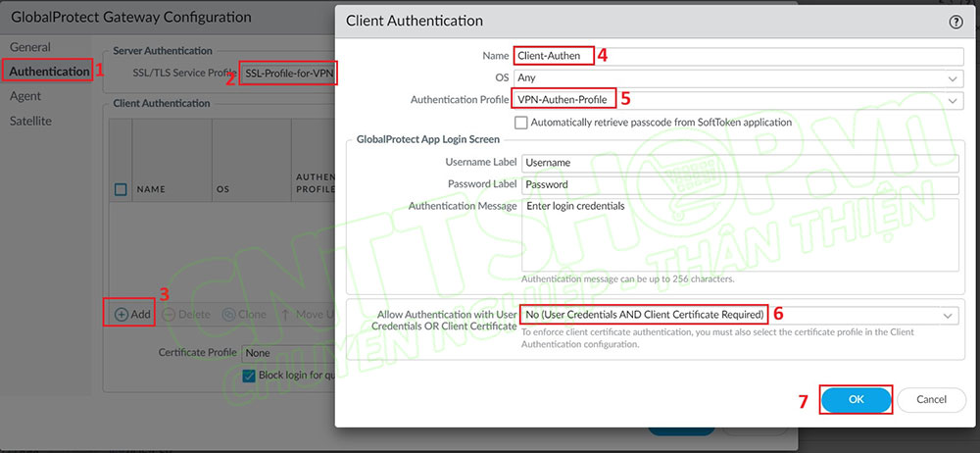Click the greyed Delete button in Client Authentication
The image size is (980, 453).
[185, 315]
